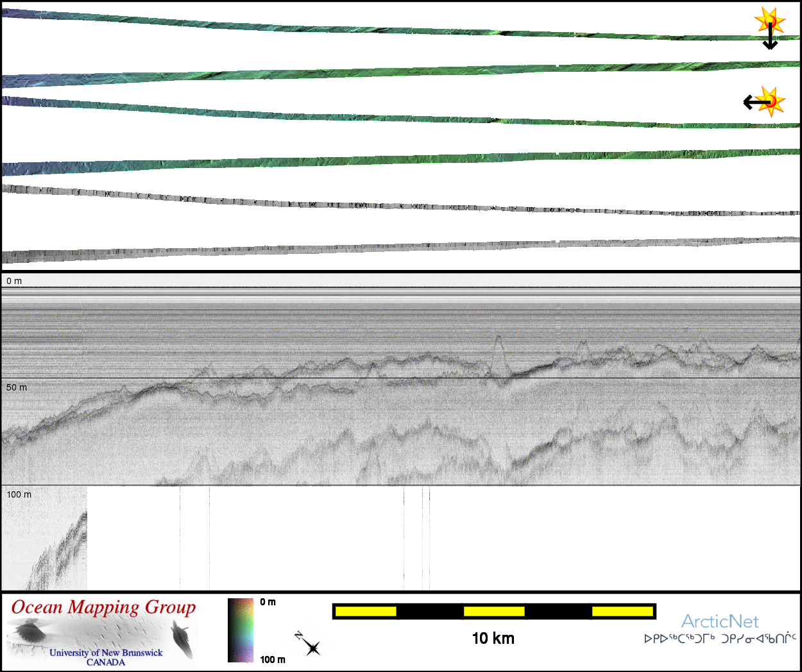Click the deep profile inset below 100 m
The width and height of the screenshot is (802, 672).
click(45, 539)
